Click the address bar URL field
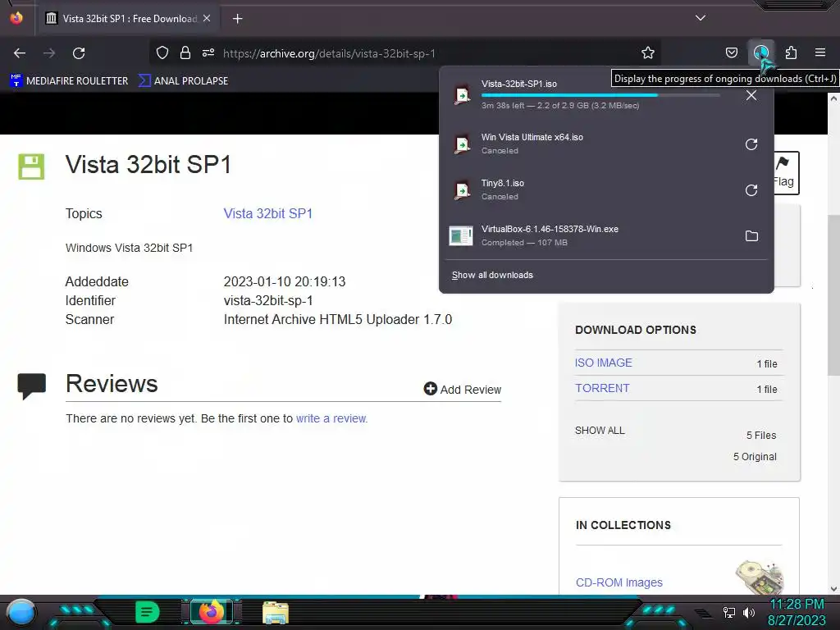Screen dimensions: 840x630 404,53
